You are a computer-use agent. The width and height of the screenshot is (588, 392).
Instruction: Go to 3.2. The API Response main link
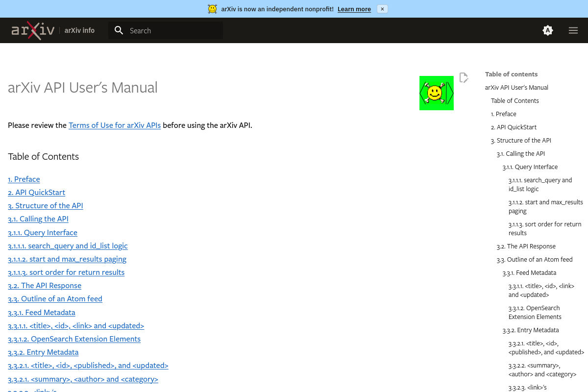[x=45, y=285]
